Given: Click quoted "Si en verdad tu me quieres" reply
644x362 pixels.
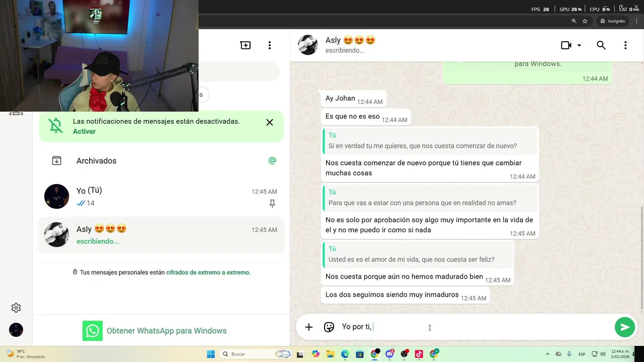Looking at the screenshot, I should 430,141.
